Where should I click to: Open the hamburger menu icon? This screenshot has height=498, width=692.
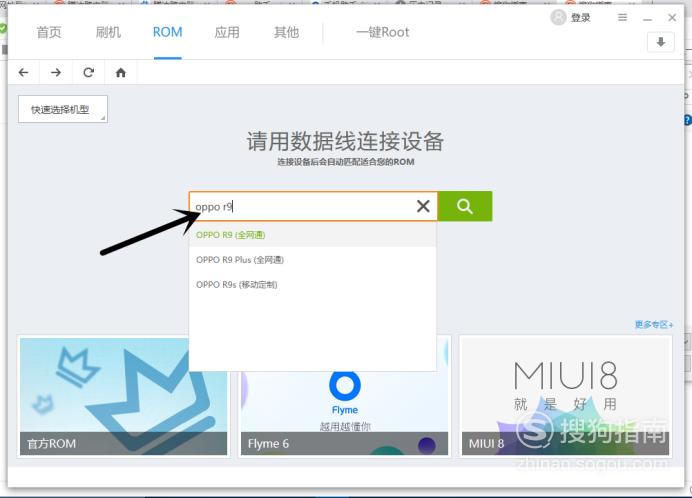pyautogui.click(x=622, y=18)
